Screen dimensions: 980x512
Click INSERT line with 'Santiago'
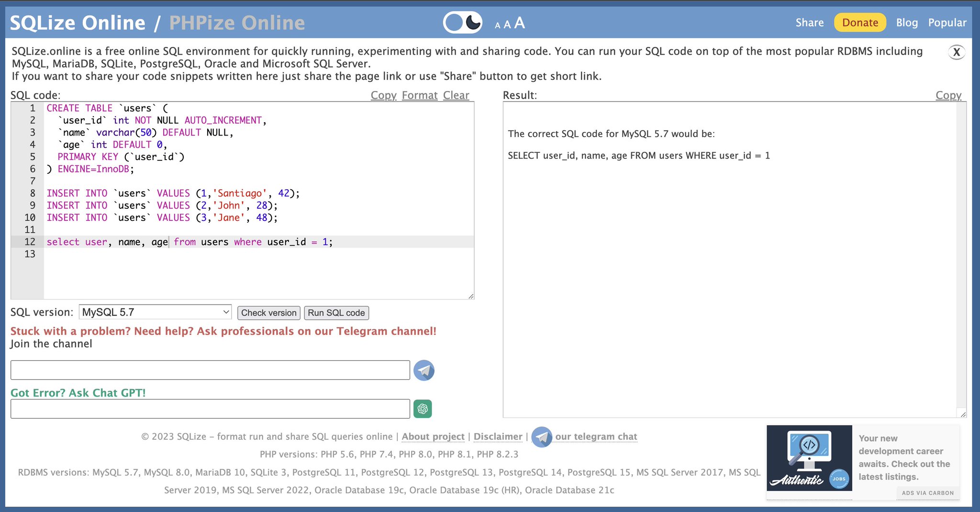pyautogui.click(x=173, y=193)
